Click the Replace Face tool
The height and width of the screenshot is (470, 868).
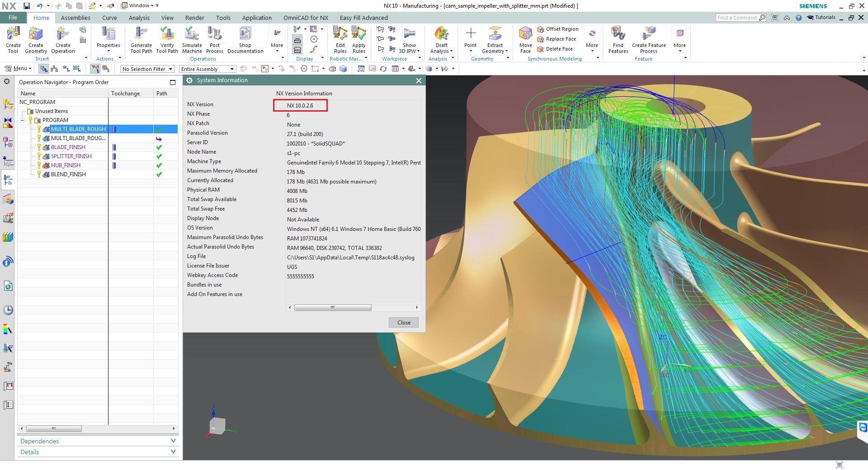557,39
